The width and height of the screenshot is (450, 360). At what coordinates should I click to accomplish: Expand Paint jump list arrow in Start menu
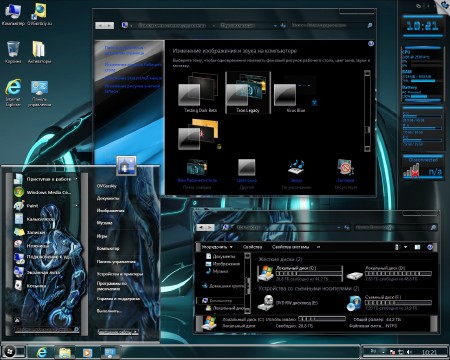[76, 206]
